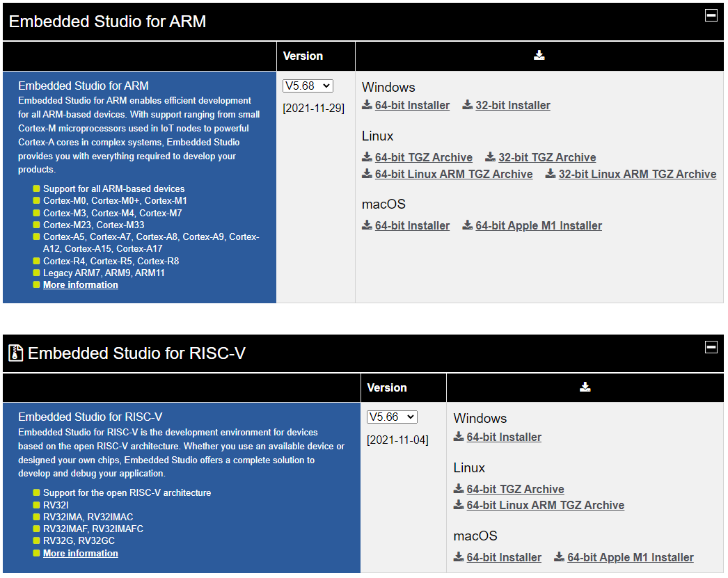This screenshot has width=728, height=578.
Task: Select "Cortex-M23, Cortex-M33" list item
Action: [93, 225]
